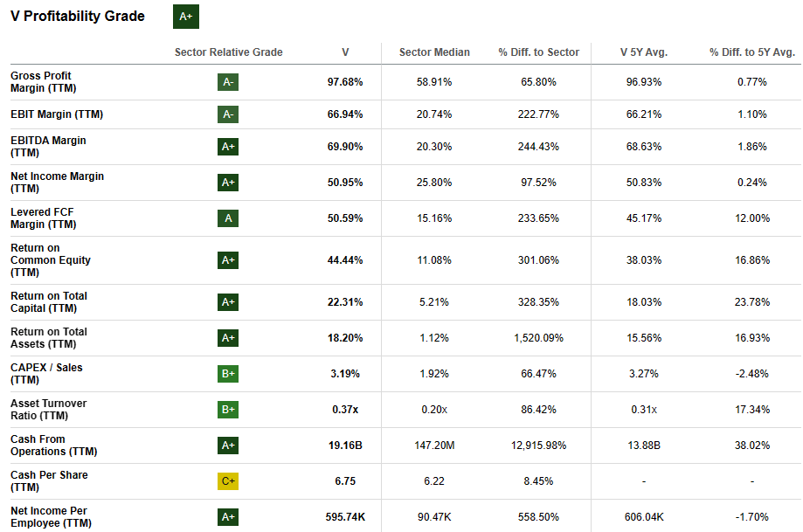Select the B+ badge for Asset Turnover Ratio

click(228, 410)
